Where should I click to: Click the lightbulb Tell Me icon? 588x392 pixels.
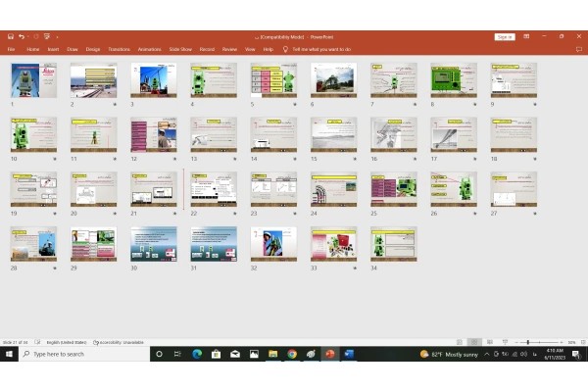[285, 49]
